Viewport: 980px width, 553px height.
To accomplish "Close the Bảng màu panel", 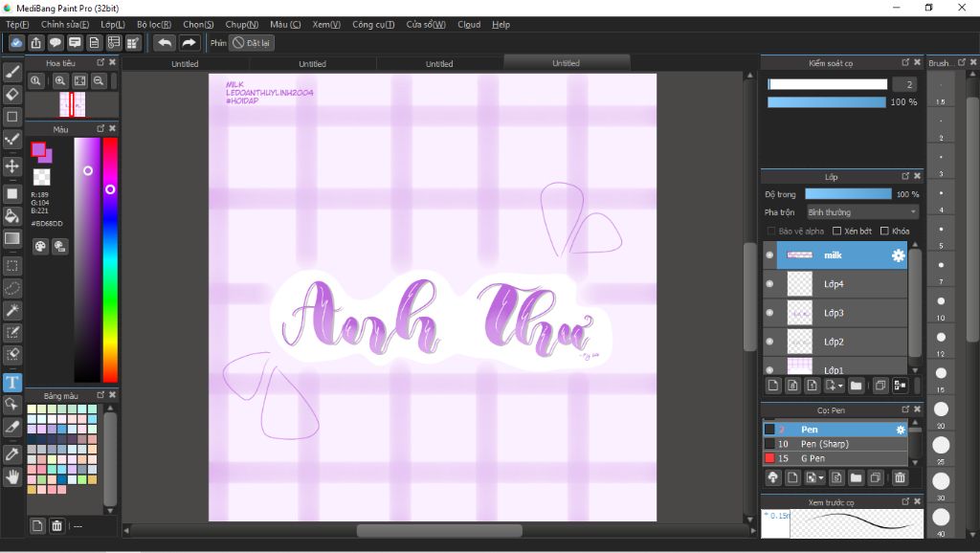I will pyautogui.click(x=113, y=395).
